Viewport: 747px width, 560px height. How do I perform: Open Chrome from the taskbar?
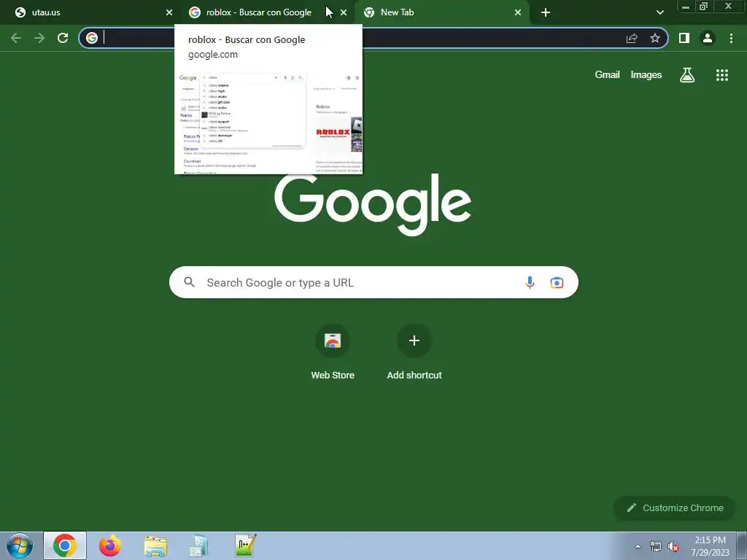[x=65, y=545]
